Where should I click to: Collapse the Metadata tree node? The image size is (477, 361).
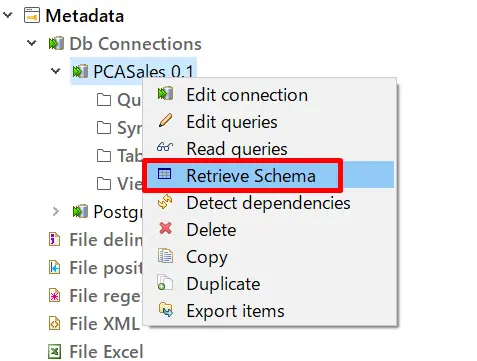[x=8, y=15]
